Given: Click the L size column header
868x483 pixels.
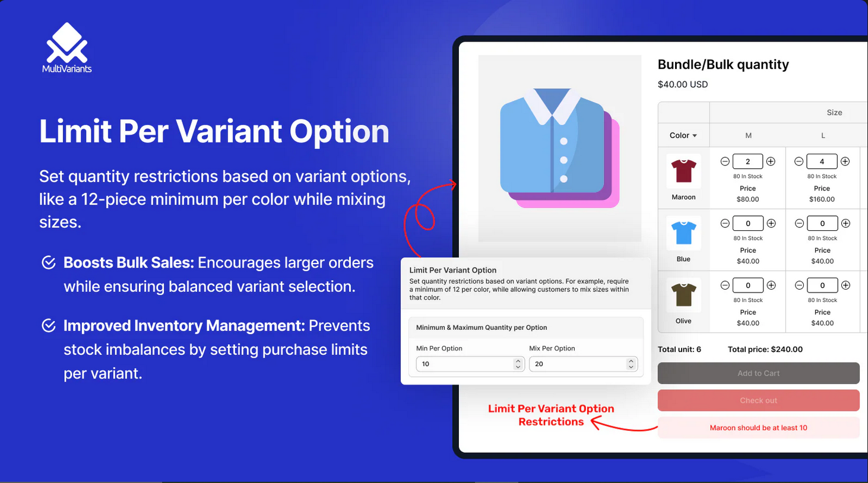Looking at the screenshot, I should click(x=823, y=135).
